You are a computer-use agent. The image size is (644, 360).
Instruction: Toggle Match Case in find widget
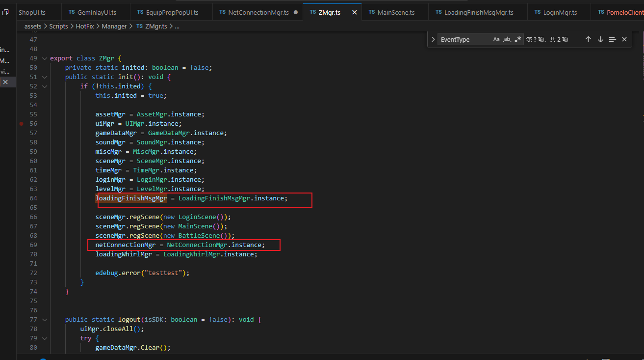click(x=496, y=39)
